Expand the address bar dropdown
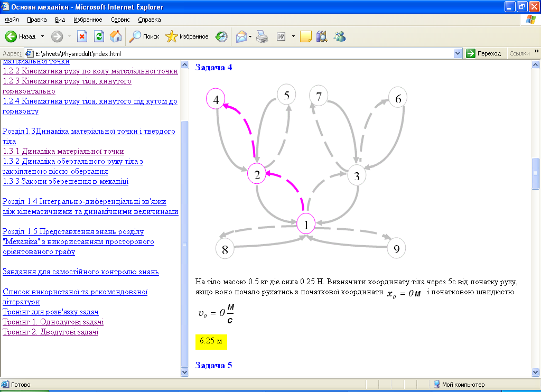The height and width of the screenshot is (392, 541). tap(458, 53)
